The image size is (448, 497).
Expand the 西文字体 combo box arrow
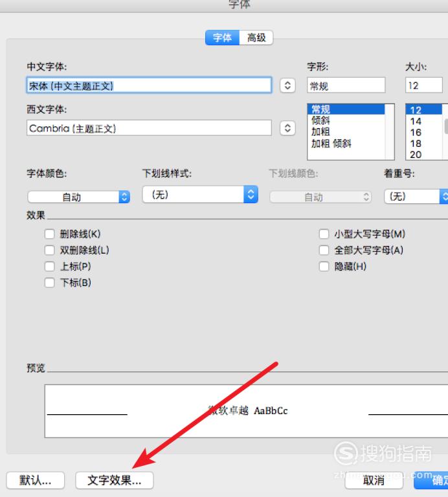pyautogui.click(x=287, y=128)
